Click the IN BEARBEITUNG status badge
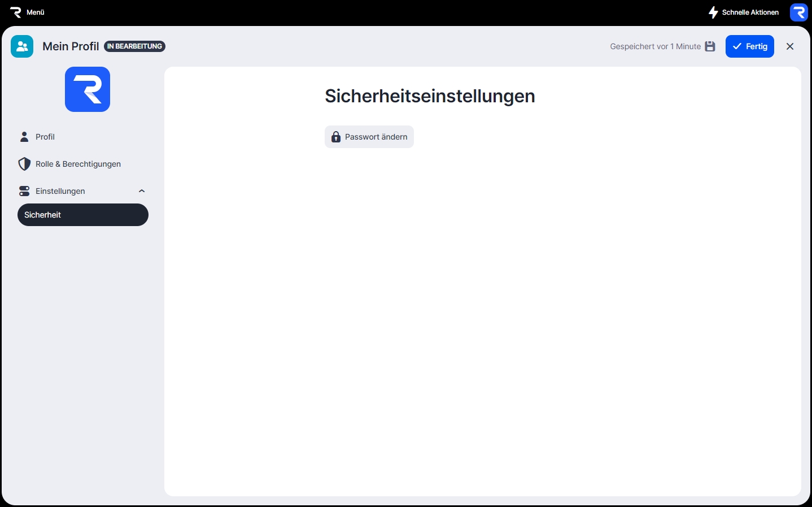The image size is (812, 507). [134, 46]
